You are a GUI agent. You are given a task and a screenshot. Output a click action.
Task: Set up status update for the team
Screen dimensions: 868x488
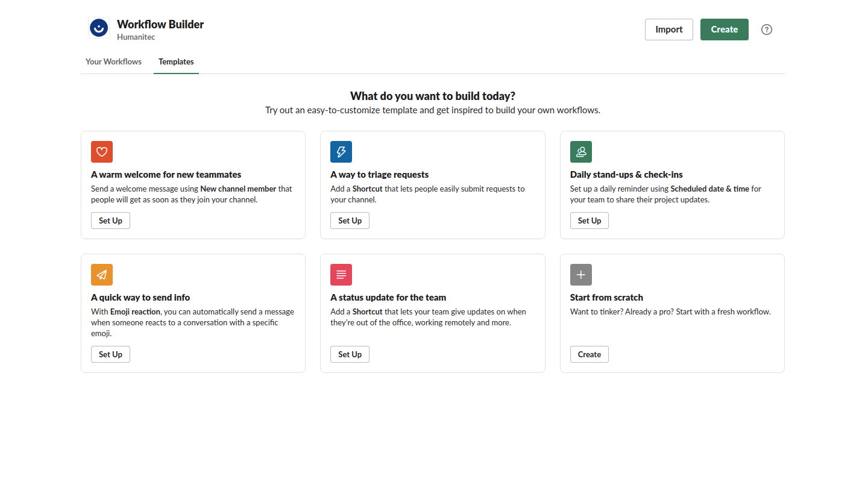350,354
